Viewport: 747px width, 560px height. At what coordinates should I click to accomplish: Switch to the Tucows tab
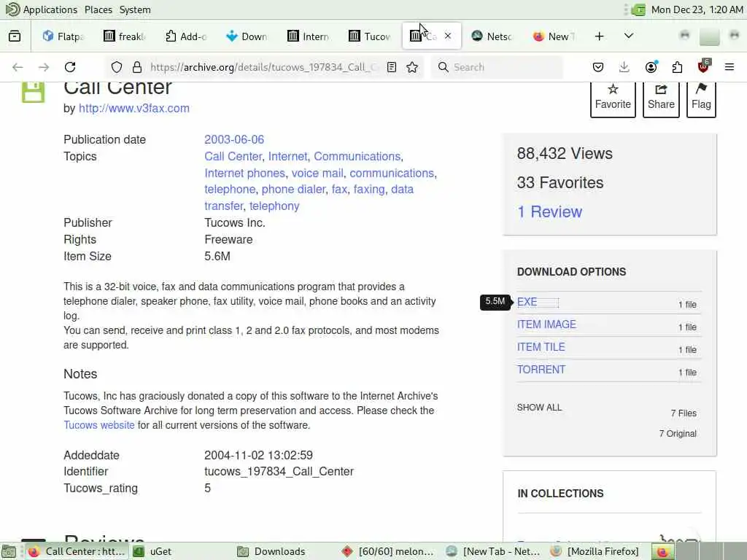click(370, 36)
